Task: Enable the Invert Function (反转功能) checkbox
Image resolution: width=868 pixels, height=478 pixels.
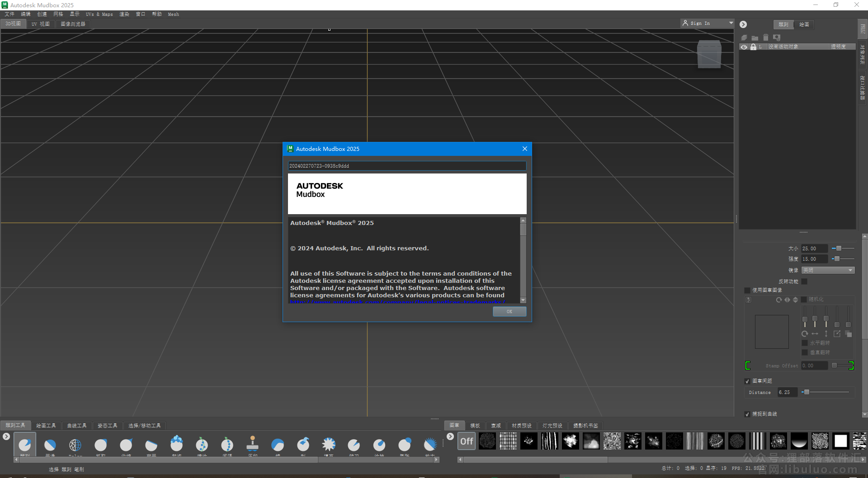Action: point(804,281)
